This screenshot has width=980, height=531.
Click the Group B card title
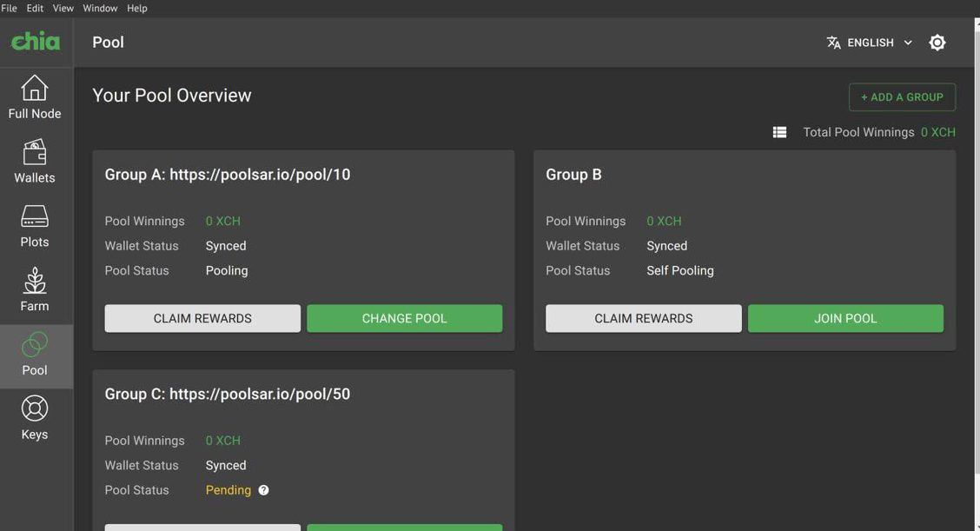tap(573, 175)
